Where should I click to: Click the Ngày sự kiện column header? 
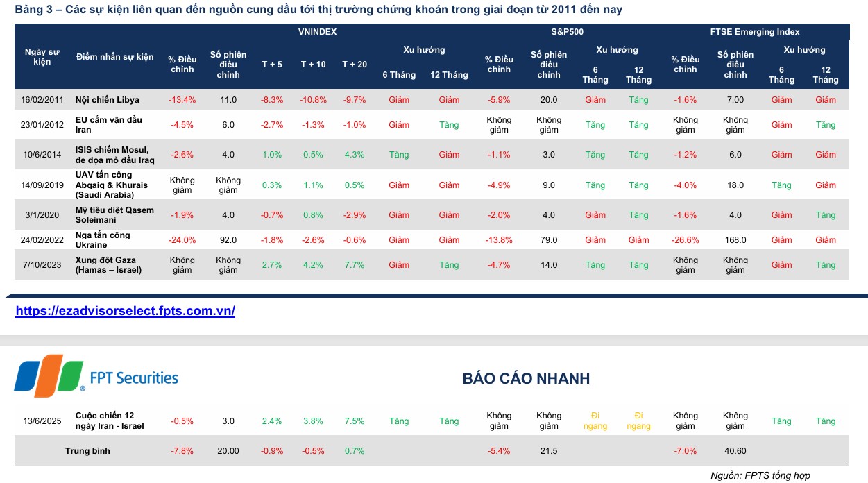[42, 56]
